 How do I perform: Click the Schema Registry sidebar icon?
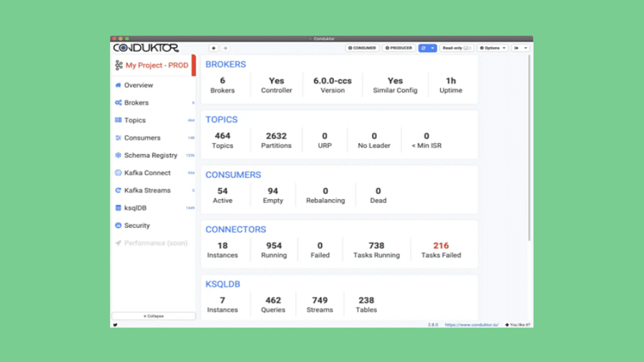coord(118,155)
